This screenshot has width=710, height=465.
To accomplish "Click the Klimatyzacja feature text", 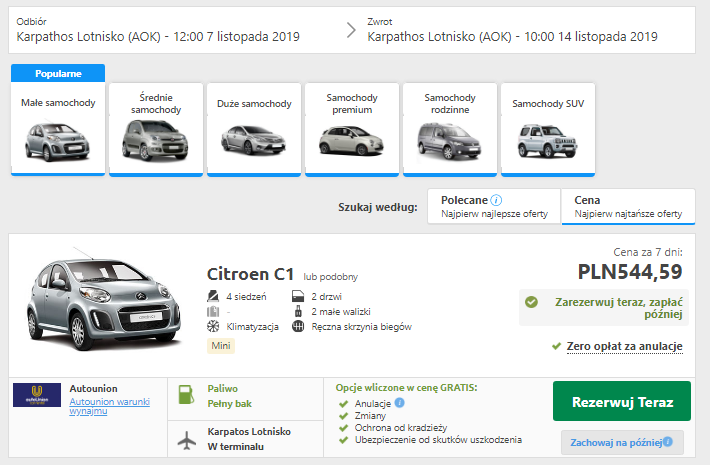I will click(x=252, y=326).
